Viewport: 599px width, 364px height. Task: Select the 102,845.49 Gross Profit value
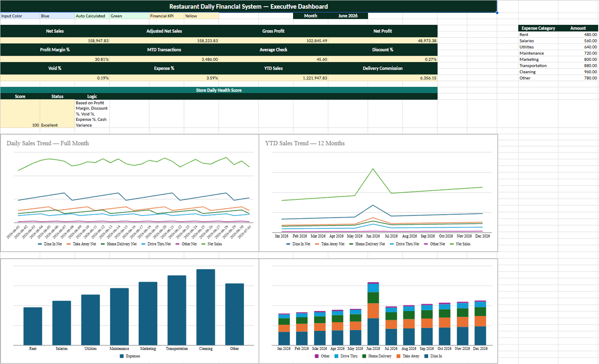(273, 41)
